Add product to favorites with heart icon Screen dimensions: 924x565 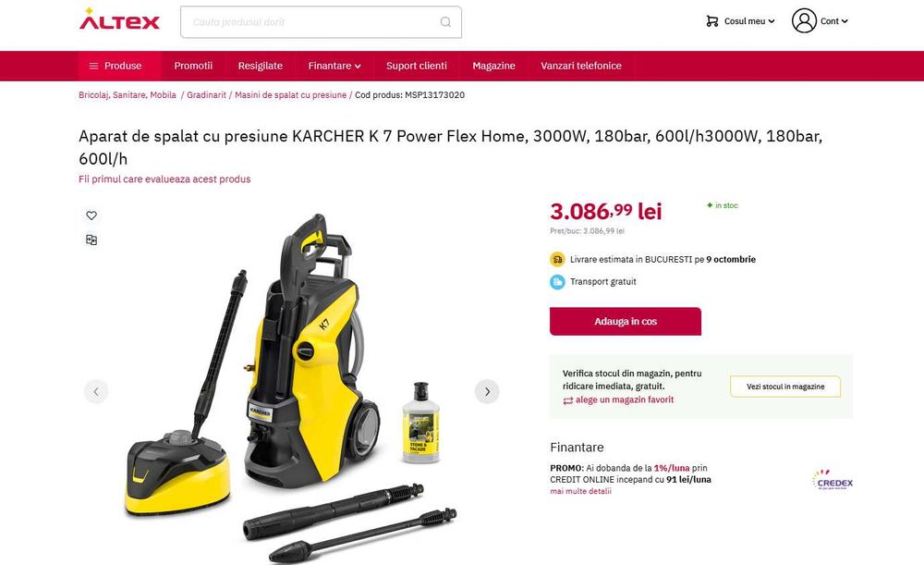click(x=91, y=215)
